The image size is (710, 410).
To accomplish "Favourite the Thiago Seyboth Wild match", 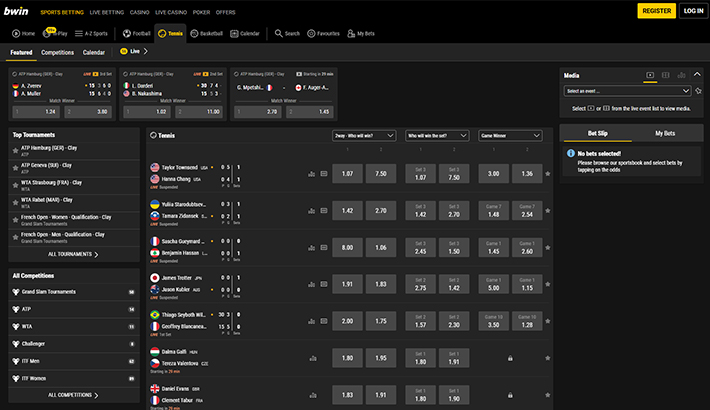I will pos(547,321).
